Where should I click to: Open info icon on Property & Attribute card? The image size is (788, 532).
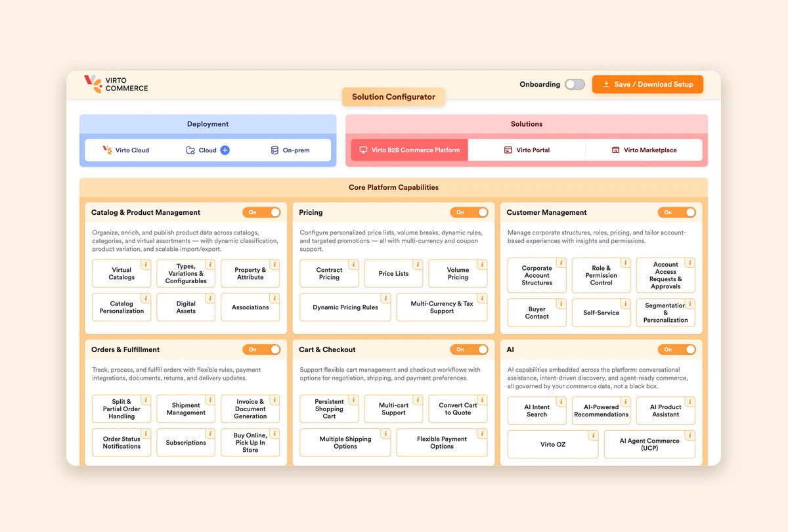pos(274,264)
